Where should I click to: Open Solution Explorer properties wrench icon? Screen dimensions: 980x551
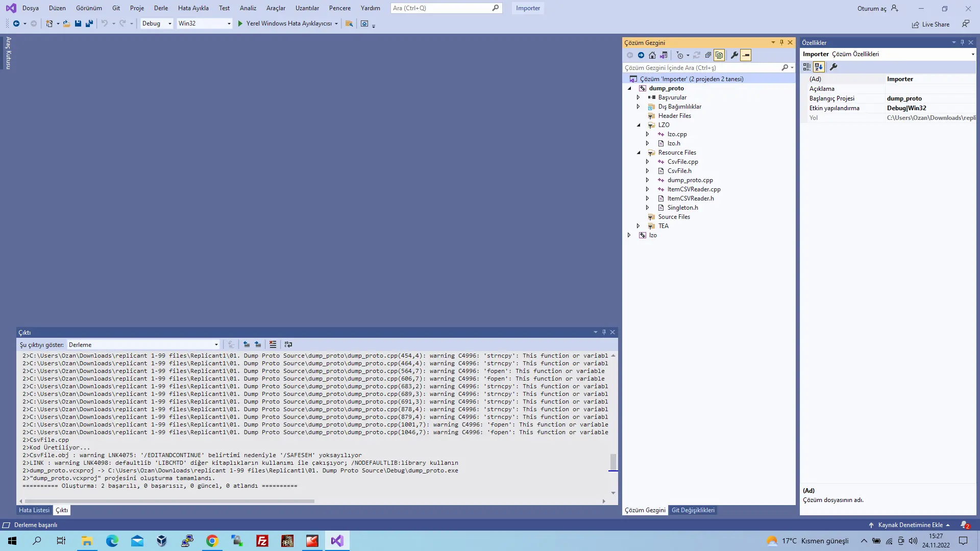point(734,55)
